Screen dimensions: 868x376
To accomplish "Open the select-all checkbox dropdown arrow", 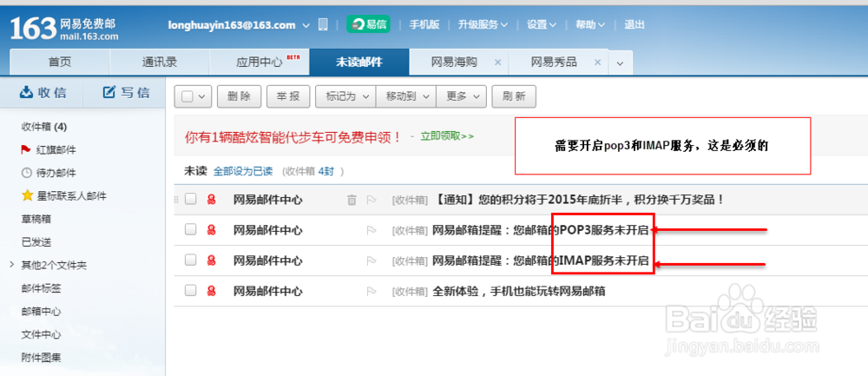I will [201, 97].
